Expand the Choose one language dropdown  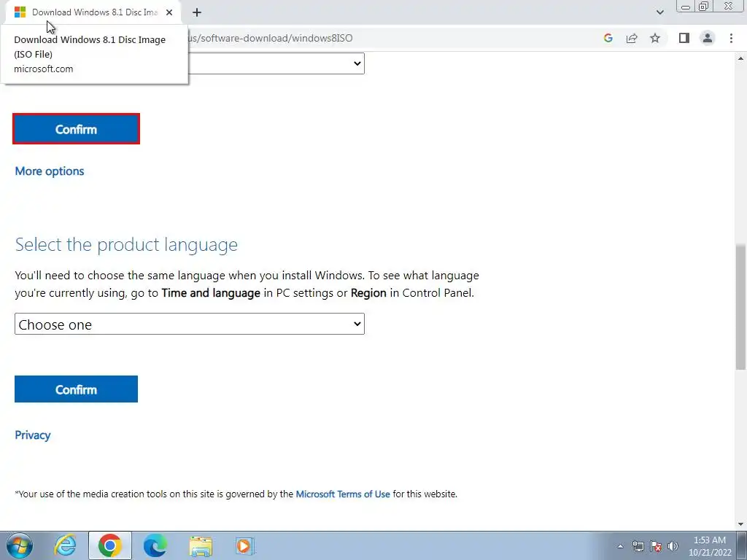pyautogui.click(x=190, y=324)
